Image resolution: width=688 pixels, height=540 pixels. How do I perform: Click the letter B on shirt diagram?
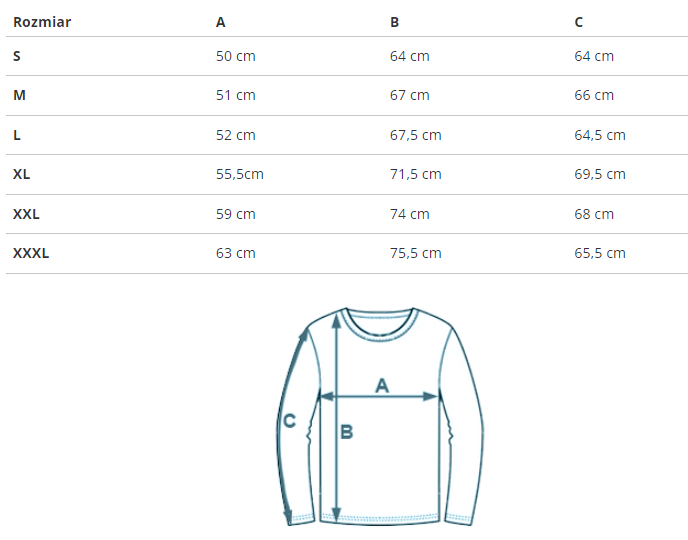pos(347,432)
